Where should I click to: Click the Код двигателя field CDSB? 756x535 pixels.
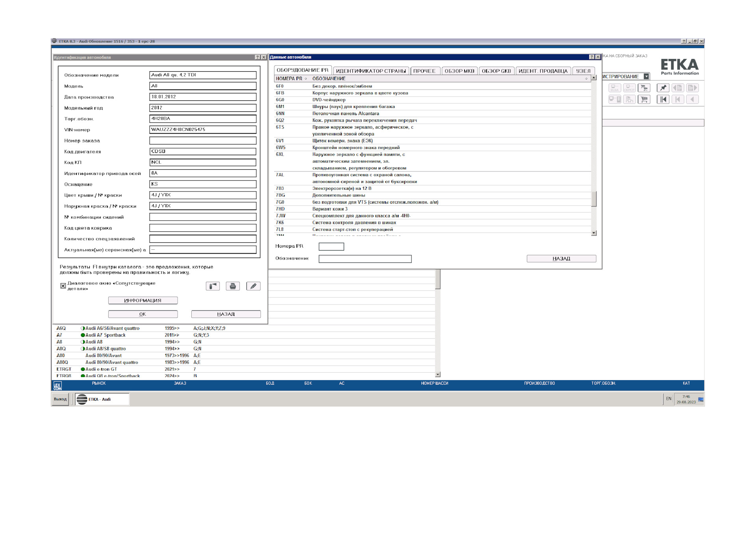[x=203, y=151]
